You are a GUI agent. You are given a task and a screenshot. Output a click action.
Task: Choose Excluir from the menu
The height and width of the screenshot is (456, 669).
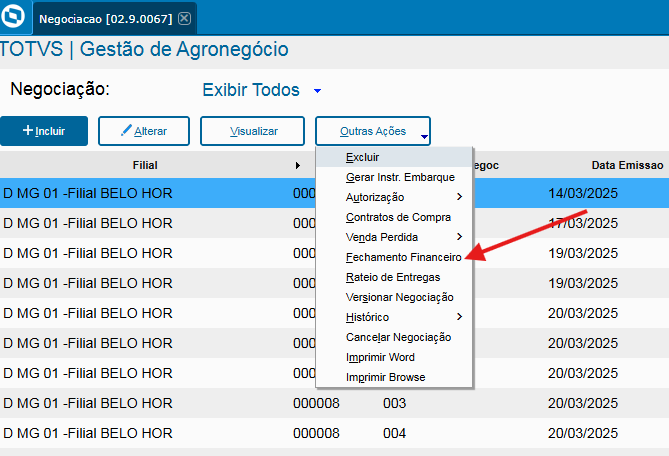[394, 157]
